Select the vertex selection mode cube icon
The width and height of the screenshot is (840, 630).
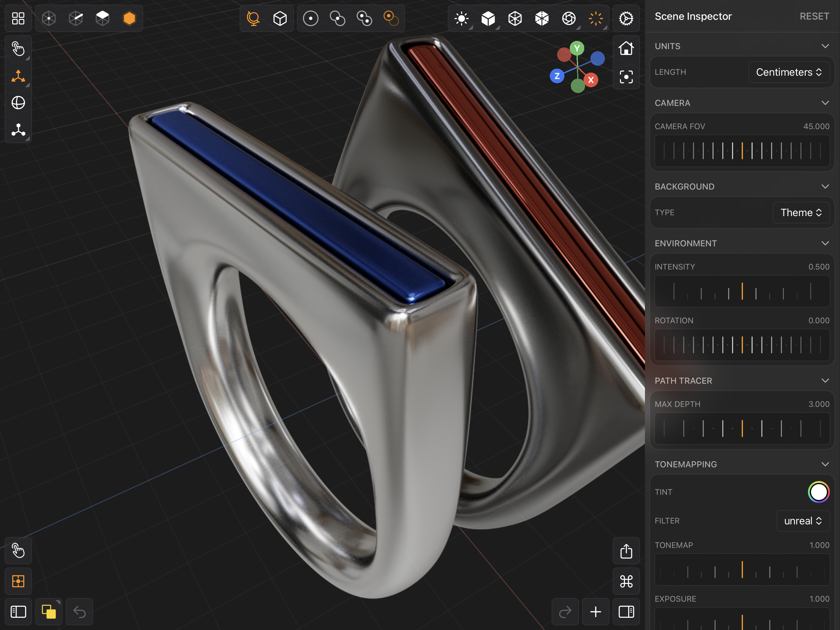pyautogui.click(x=49, y=18)
